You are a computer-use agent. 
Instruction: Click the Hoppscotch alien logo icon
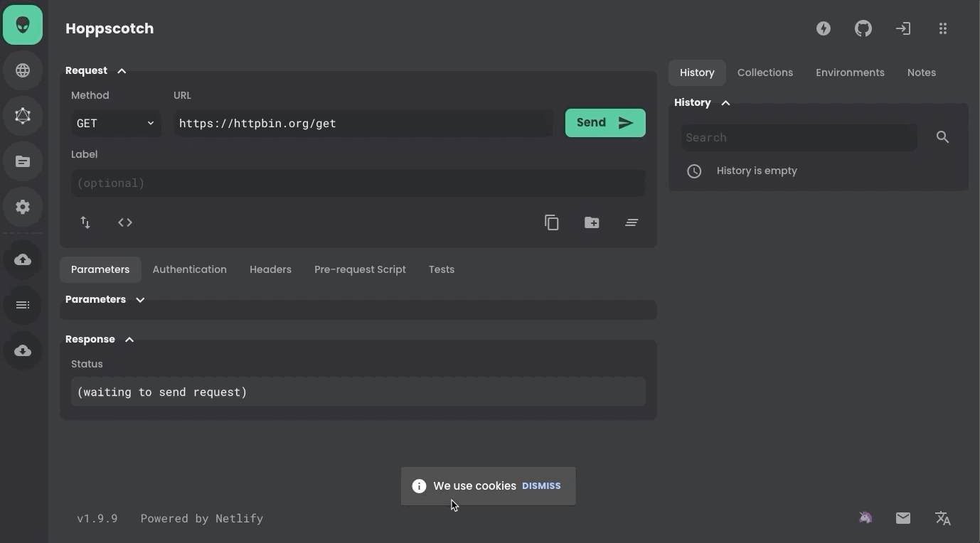coord(23,25)
